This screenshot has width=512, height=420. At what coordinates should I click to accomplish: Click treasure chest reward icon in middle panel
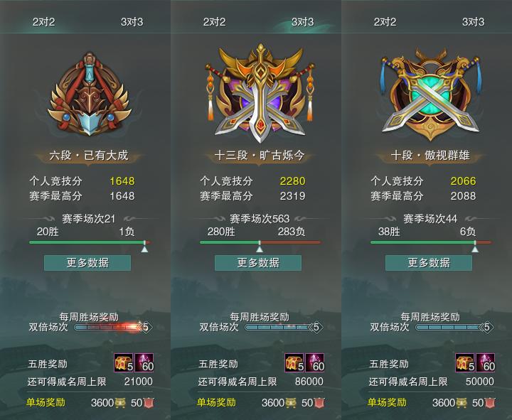pyautogui.click(x=294, y=362)
